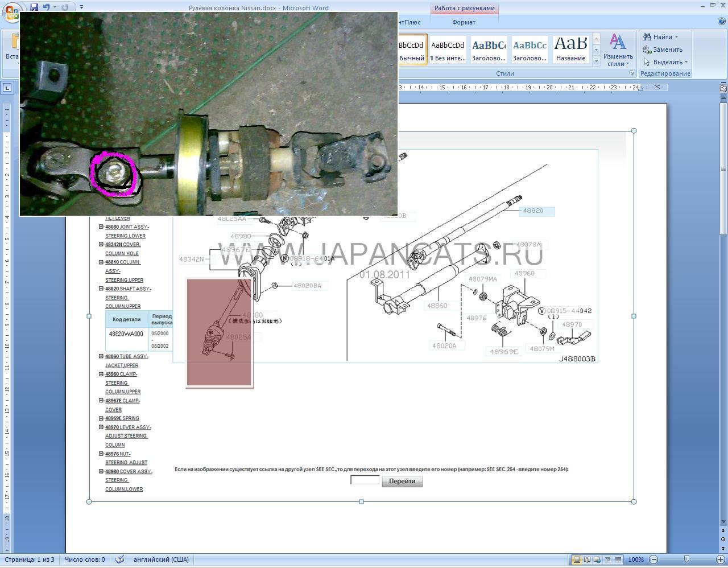Click the Работа с рисунками contextual tab header
Image resolution: width=728 pixels, height=568 pixels.
pyautogui.click(x=464, y=8)
